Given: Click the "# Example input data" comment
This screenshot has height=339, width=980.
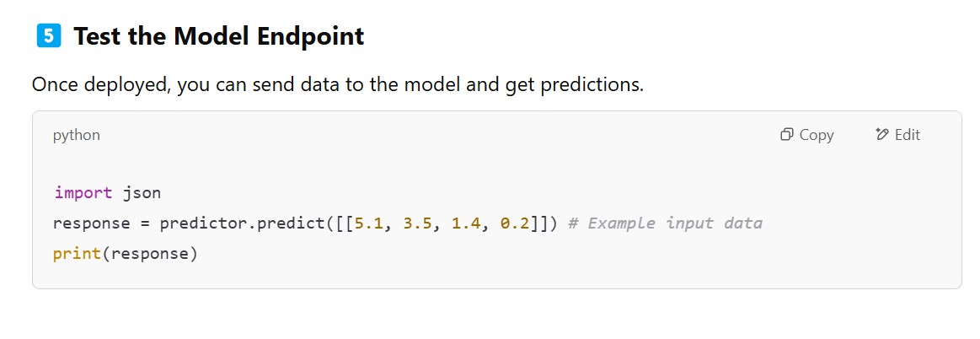Looking at the screenshot, I should pos(665,223).
